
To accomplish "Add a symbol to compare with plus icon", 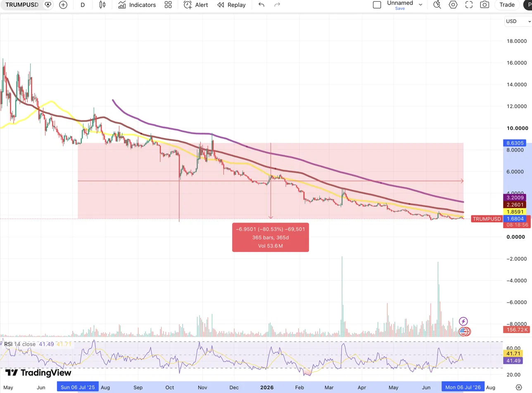I will pyautogui.click(x=63, y=5).
